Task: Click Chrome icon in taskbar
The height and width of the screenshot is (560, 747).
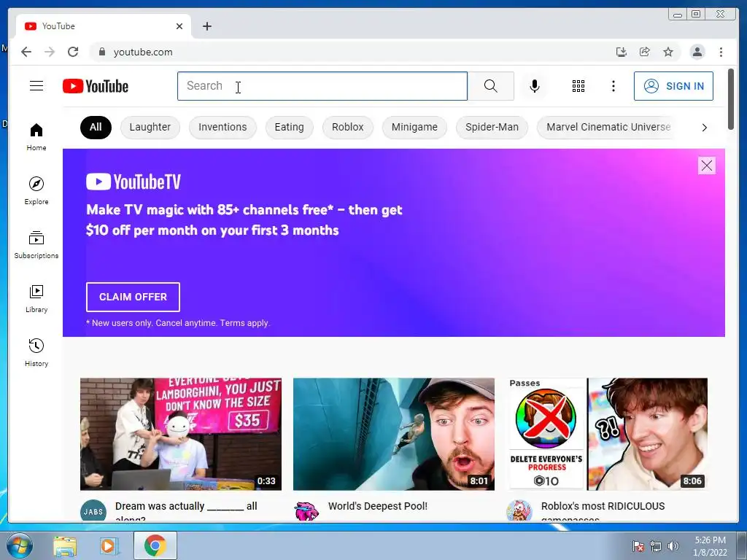Action: point(155,545)
